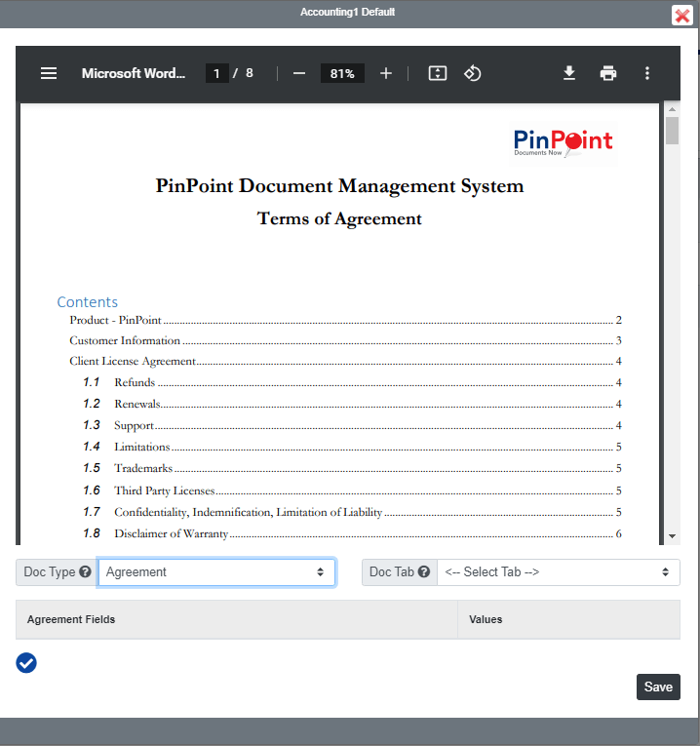Click the Doc Tab label

pyautogui.click(x=392, y=571)
